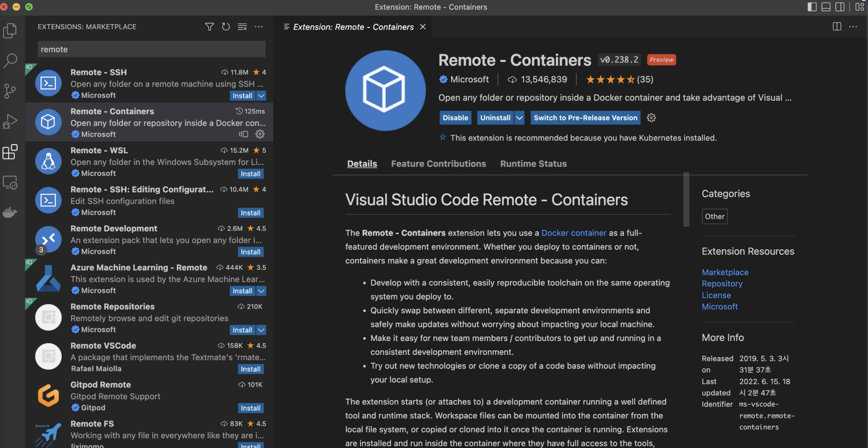Open the Explorer view in activity bar
Screen dimensions: 868x448
point(10,31)
